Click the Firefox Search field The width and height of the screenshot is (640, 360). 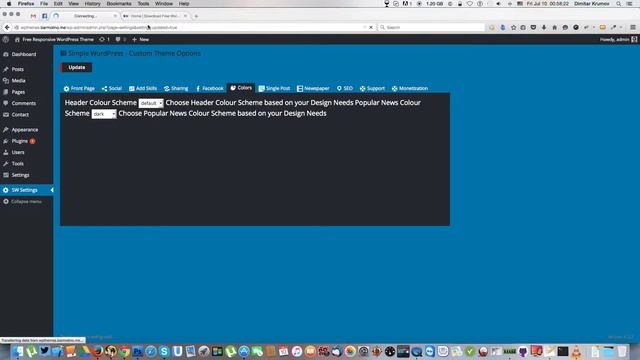[431, 27]
